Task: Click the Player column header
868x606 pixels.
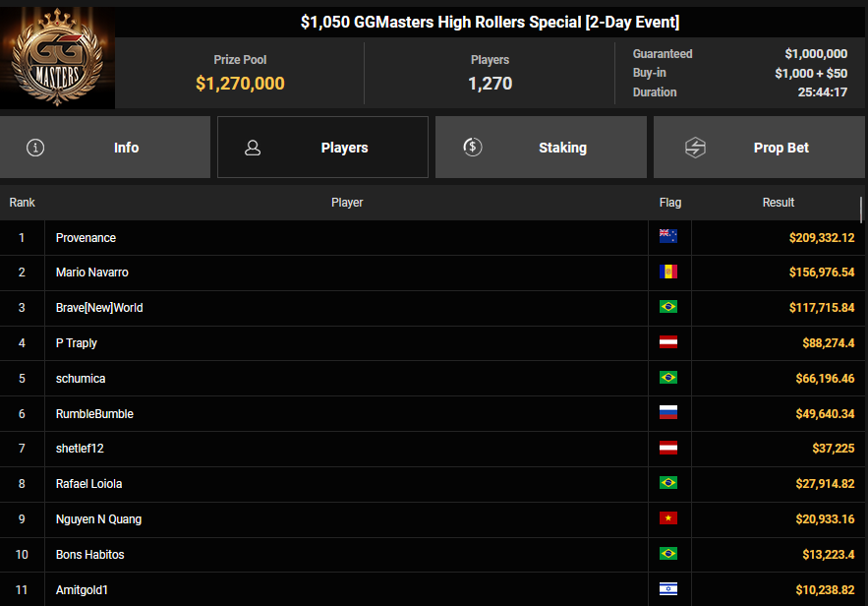Action: tap(347, 203)
